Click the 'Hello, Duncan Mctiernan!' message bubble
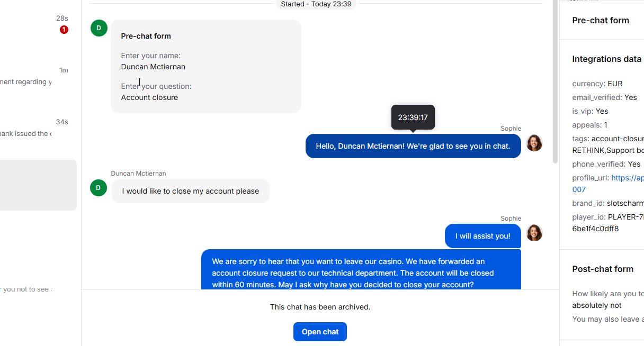 413,146
